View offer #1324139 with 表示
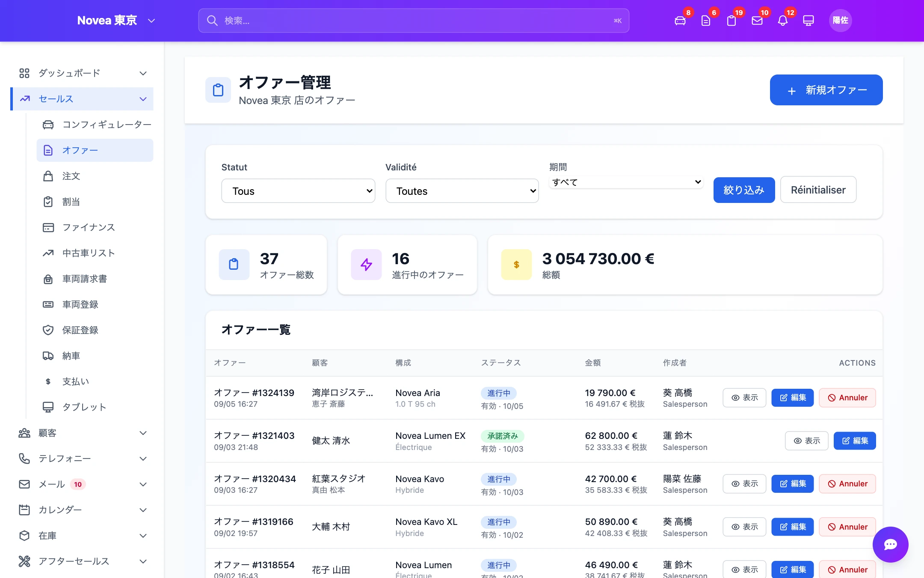This screenshot has width=924, height=578. pos(744,398)
